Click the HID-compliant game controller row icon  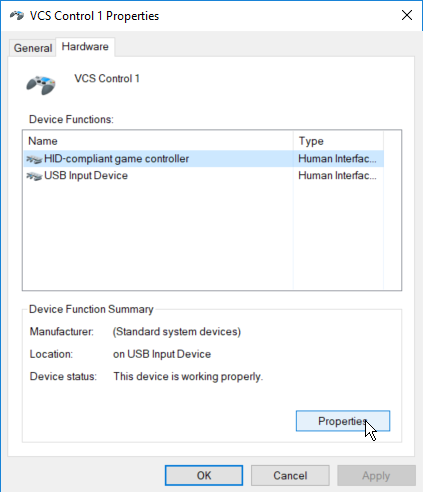coord(34,159)
